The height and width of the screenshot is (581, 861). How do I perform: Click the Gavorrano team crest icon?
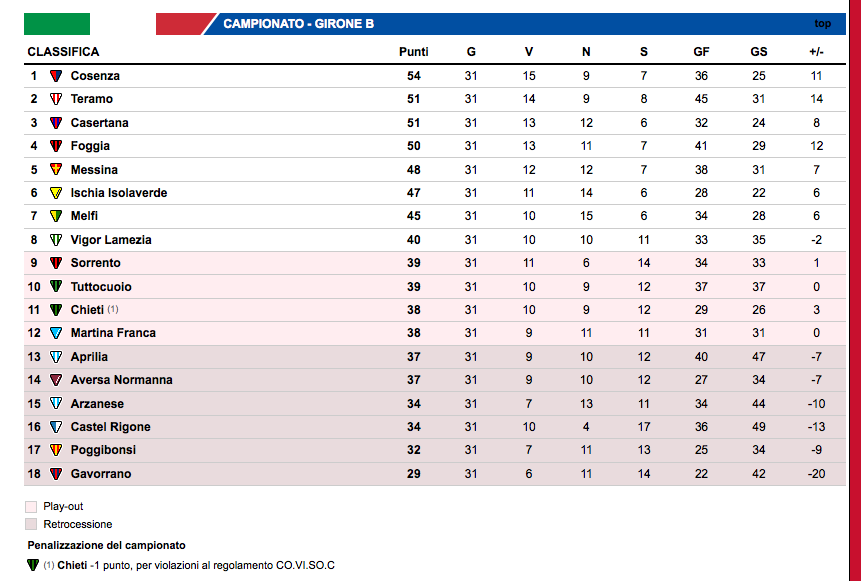point(56,474)
